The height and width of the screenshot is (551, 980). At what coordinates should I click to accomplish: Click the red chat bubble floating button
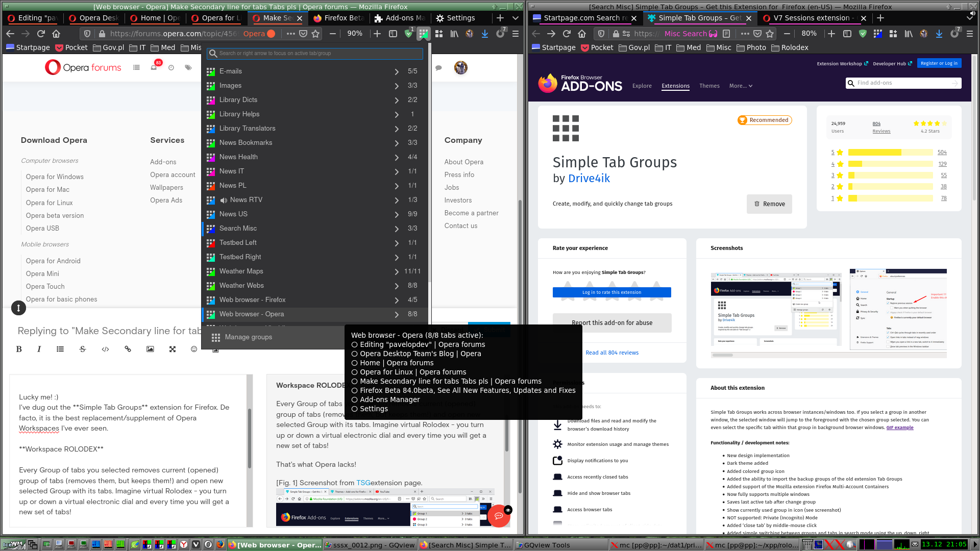point(499,516)
